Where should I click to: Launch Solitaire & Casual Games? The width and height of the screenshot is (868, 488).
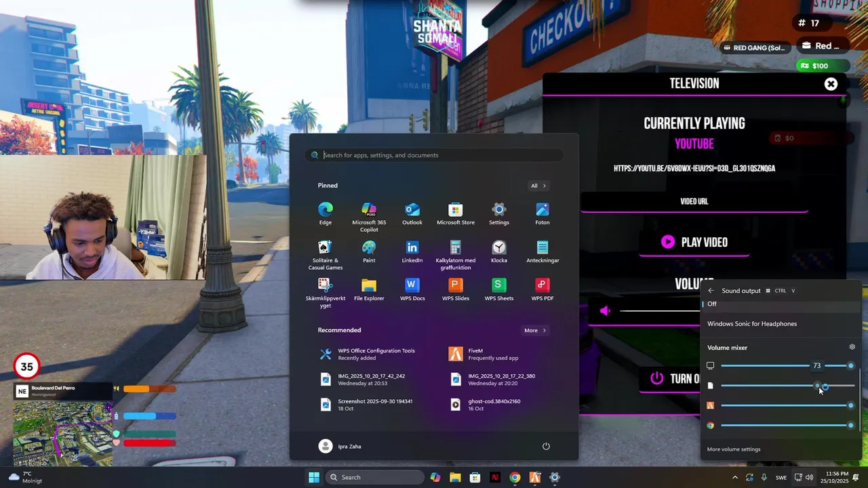(x=325, y=255)
